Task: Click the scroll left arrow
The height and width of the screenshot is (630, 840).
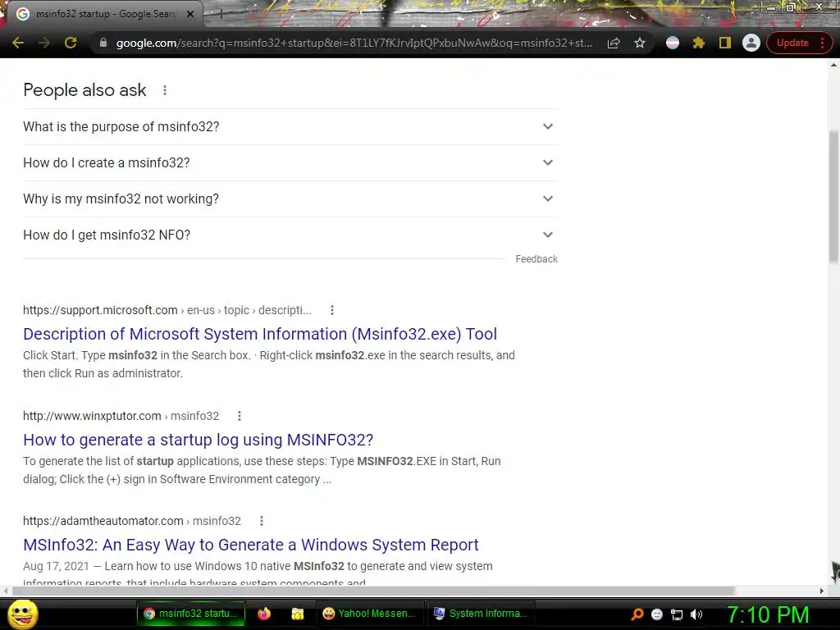Action: (6, 591)
